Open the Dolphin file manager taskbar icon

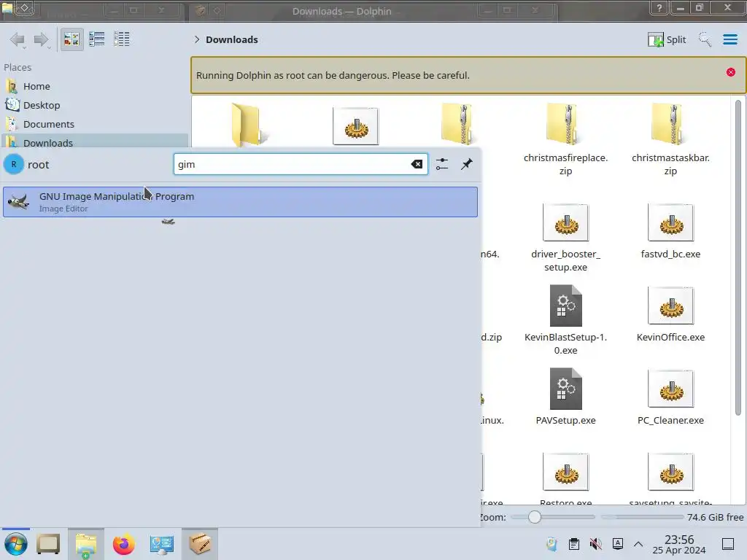click(x=86, y=544)
